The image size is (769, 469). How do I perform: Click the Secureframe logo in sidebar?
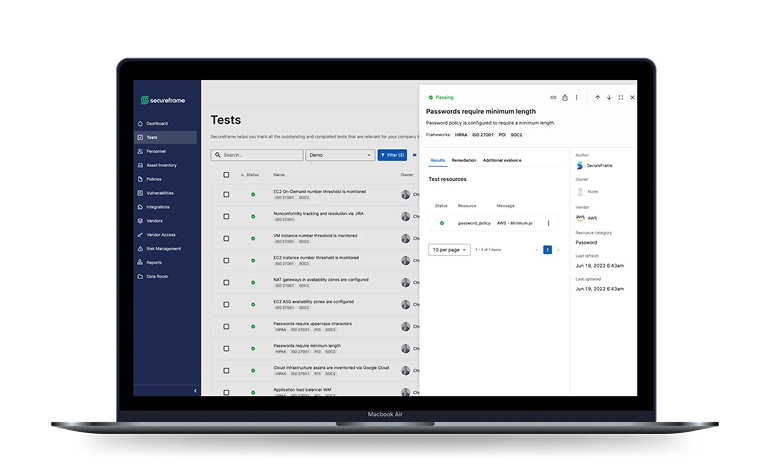pos(162,100)
